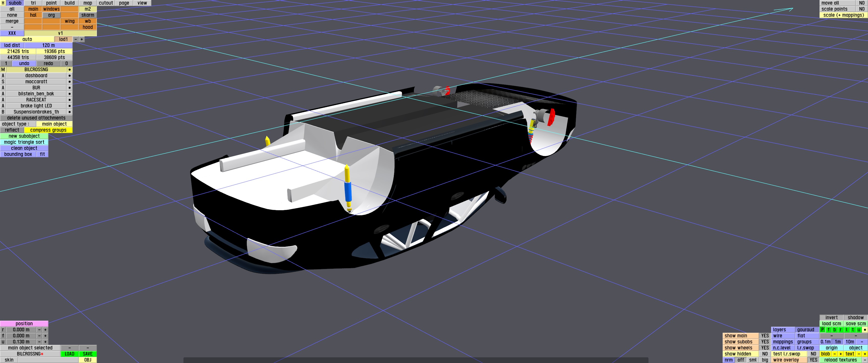Open the tri menu tab
This screenshot has width=868, height=363.
tap(33, 3)
